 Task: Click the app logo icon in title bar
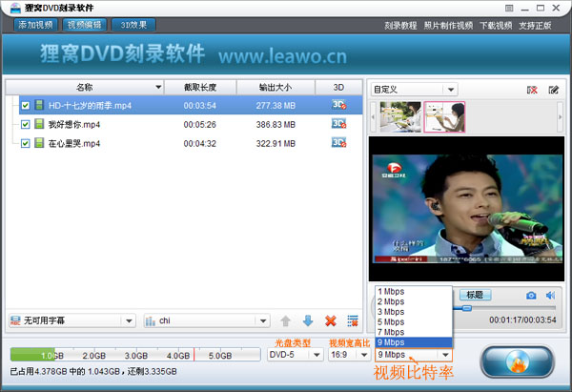pos(15,8)
